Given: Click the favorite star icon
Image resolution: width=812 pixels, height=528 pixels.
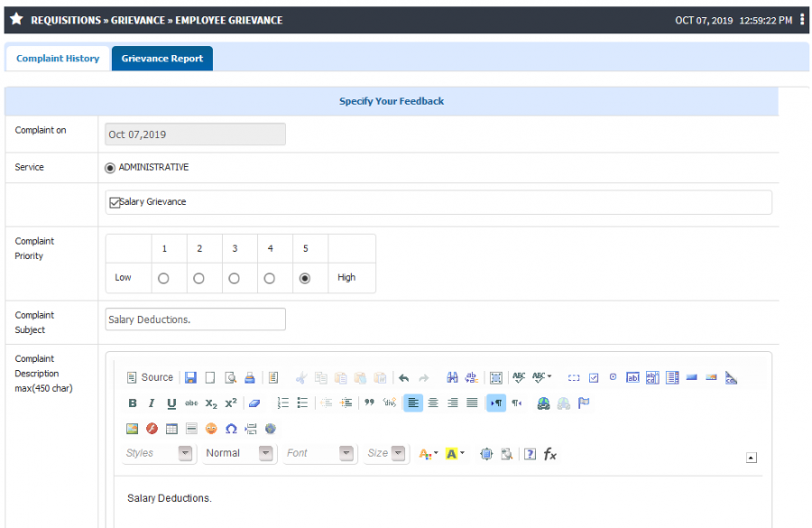Looking at the screenshot, I should pos(16,19).
